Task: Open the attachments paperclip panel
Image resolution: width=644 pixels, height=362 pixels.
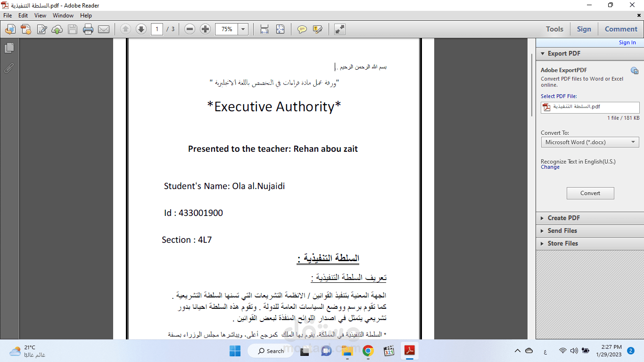Action: pyautogui.click(x=9, y=68)
